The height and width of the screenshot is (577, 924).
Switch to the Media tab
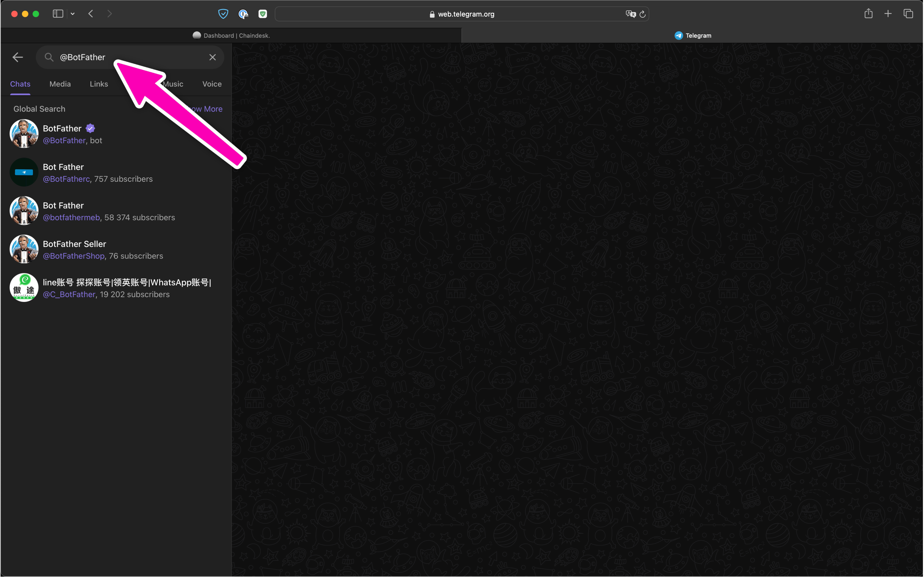[x=60, y=84]
